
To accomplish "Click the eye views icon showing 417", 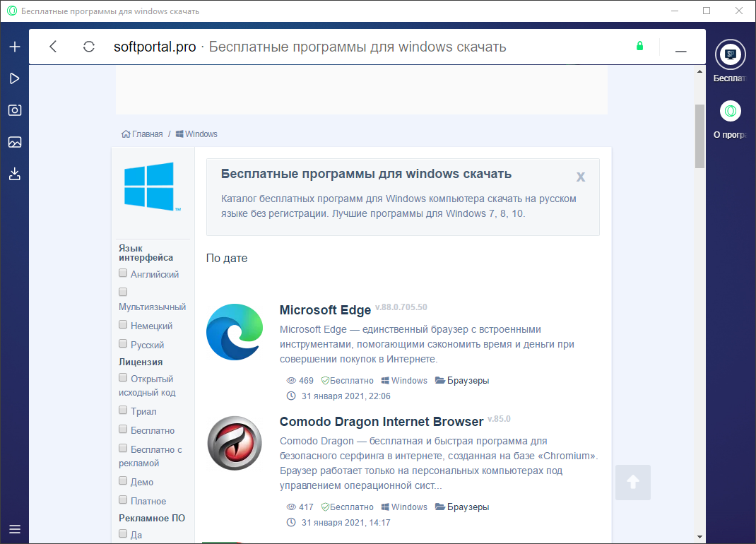I will 291,507.
